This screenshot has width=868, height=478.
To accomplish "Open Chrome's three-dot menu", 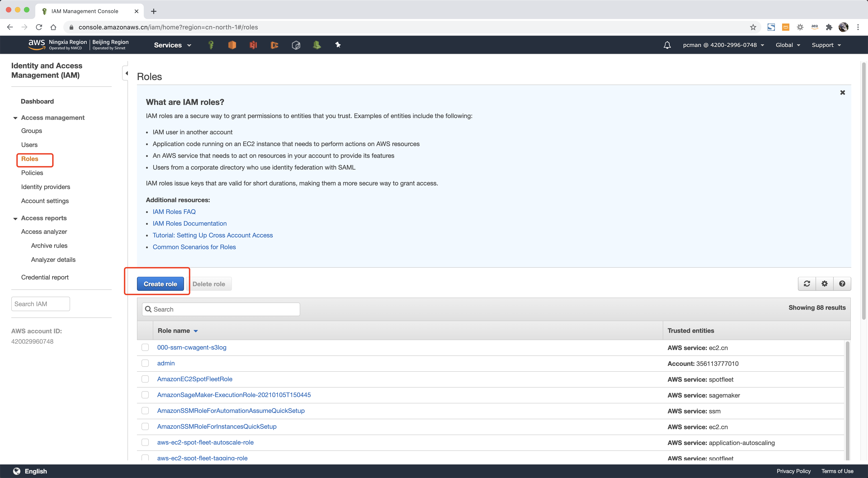I will tap(858, 27).
